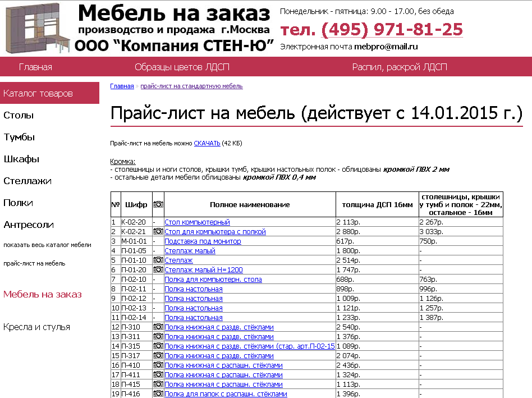The height and width of the screenshot is (398, 532).
Task: Open Стол для компьютера с полкой
Action: point(215,231)
